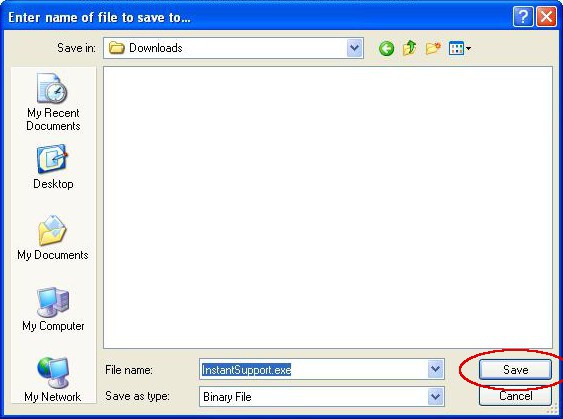The image size is (563, 419).
Task: Click the empty file list area
Action: (328, 207)
